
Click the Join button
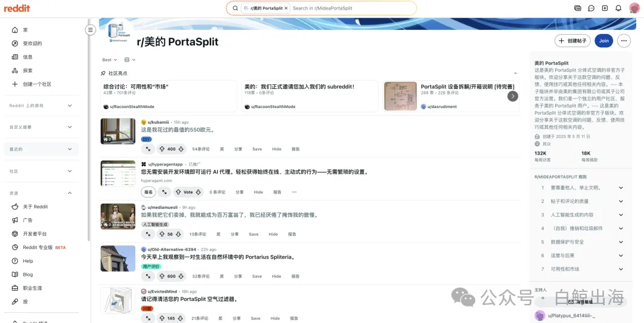[x=603, y=41]
